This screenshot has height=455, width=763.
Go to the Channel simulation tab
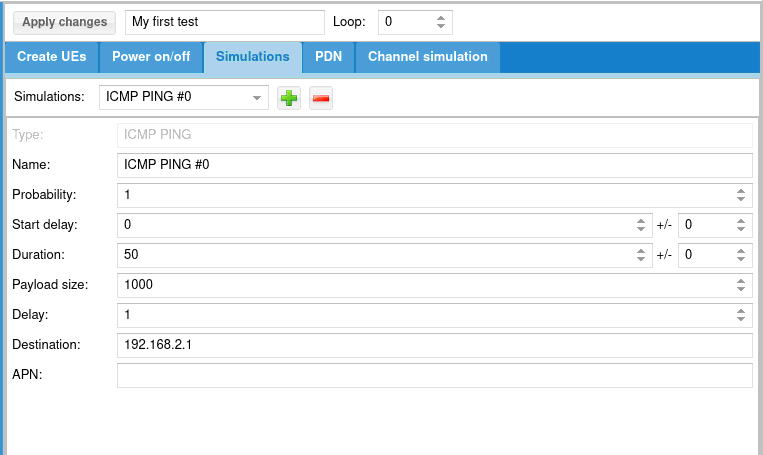(427, 57)
